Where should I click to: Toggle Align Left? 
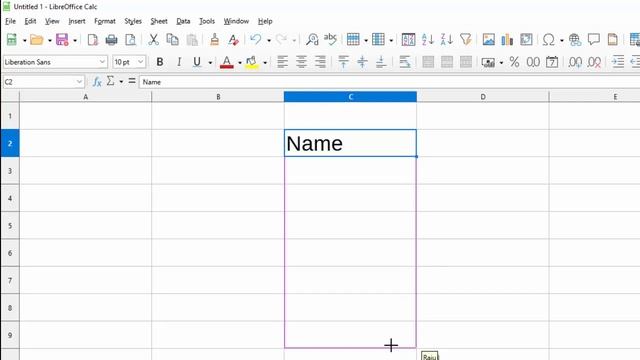282,62
